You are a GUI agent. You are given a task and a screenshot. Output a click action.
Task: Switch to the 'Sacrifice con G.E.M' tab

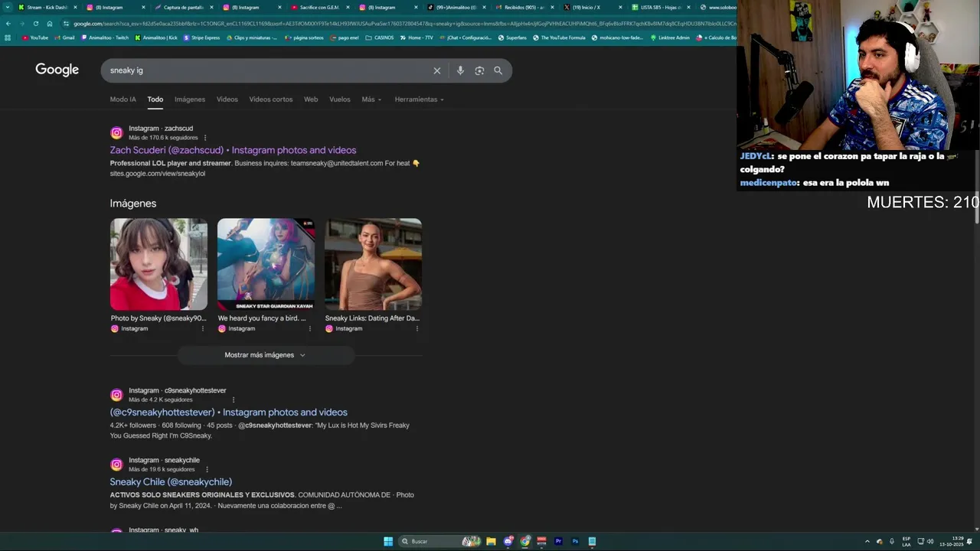(318, 7)
